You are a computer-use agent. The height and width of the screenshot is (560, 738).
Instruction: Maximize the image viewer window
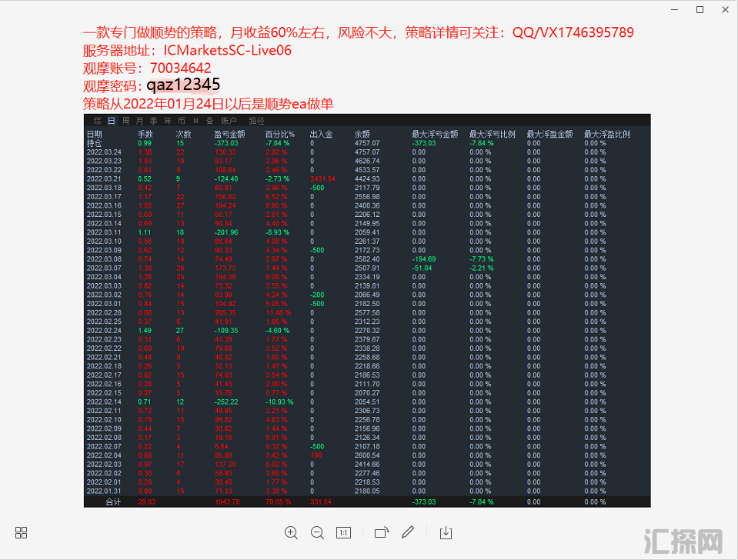[x=700, y=10]
